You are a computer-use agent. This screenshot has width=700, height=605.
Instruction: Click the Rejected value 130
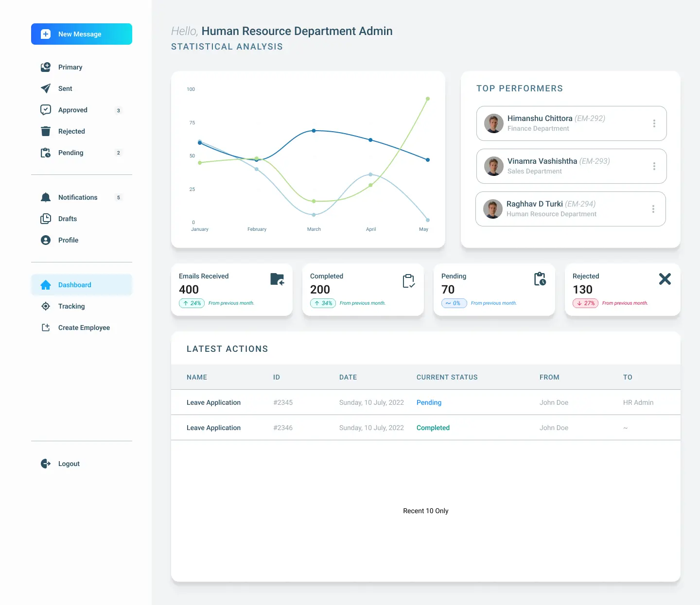[x=582, y=290]
